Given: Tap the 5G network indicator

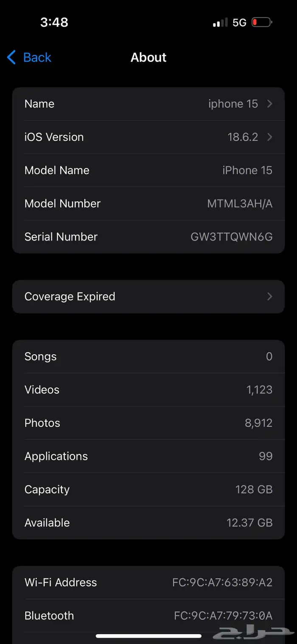Looking at the screenshot, I should click(x=239, y=23).
